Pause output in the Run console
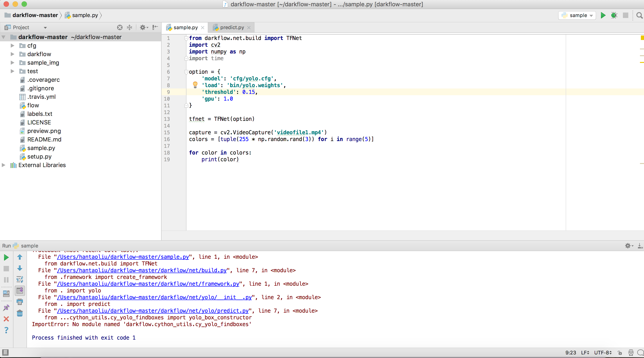Screen dimensions: 644x358 click(x=6, y=280)
